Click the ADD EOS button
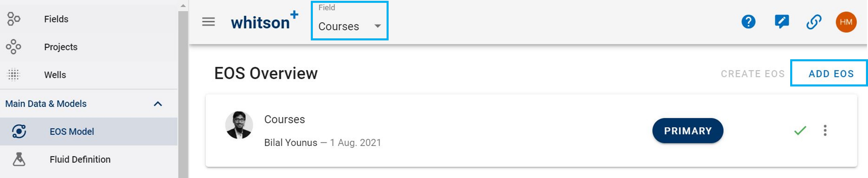868x178 pixels. pos(831,73)
